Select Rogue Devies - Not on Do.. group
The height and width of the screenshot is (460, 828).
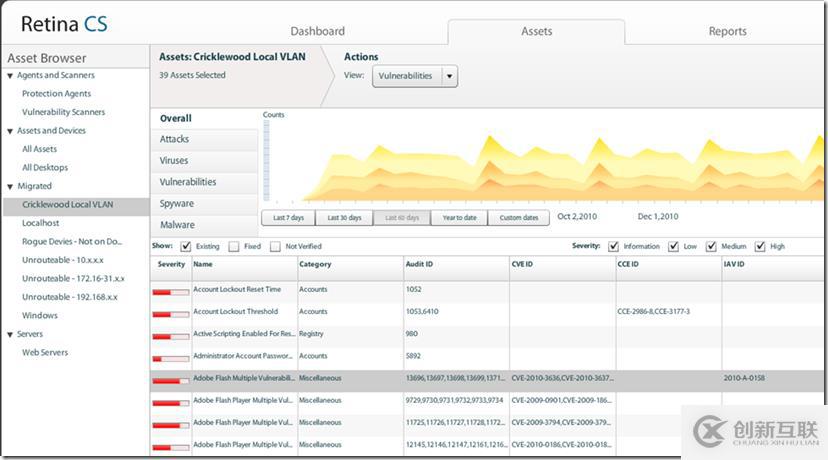click(72, 241)
